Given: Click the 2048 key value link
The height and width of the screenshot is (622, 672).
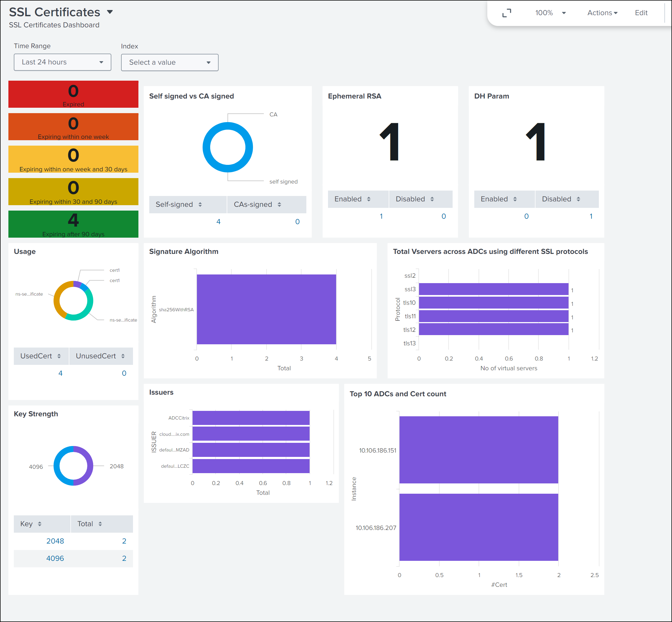Looking at the screenshot, I should point(55,541).
